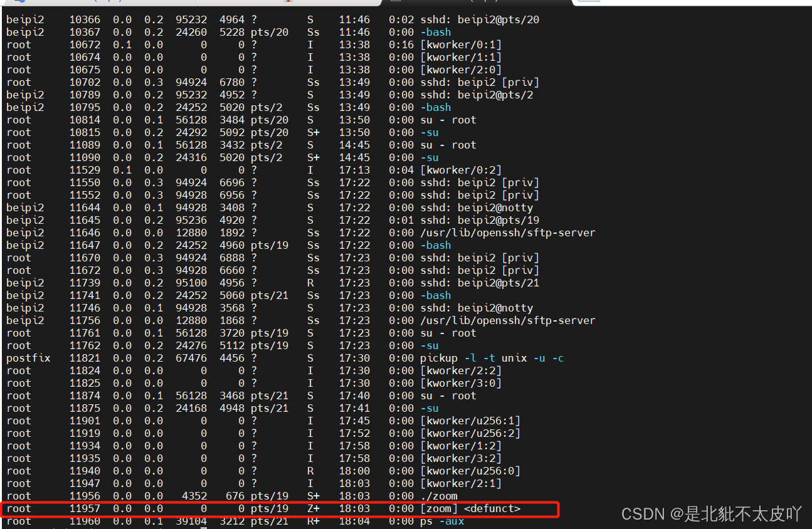812x529 pixels.
Task: Select RSS value 6956 for PID 11552
Action: [x=232, y=195]
